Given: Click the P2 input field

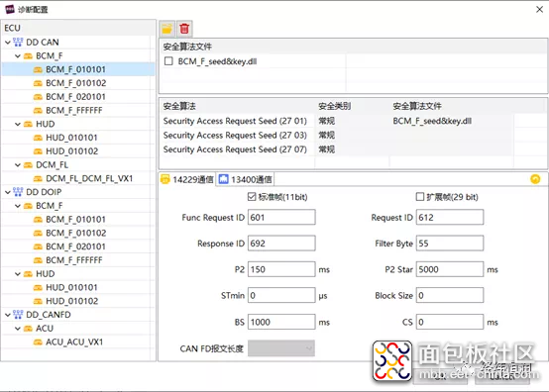Looking at the screenshot, I should 281,269.
